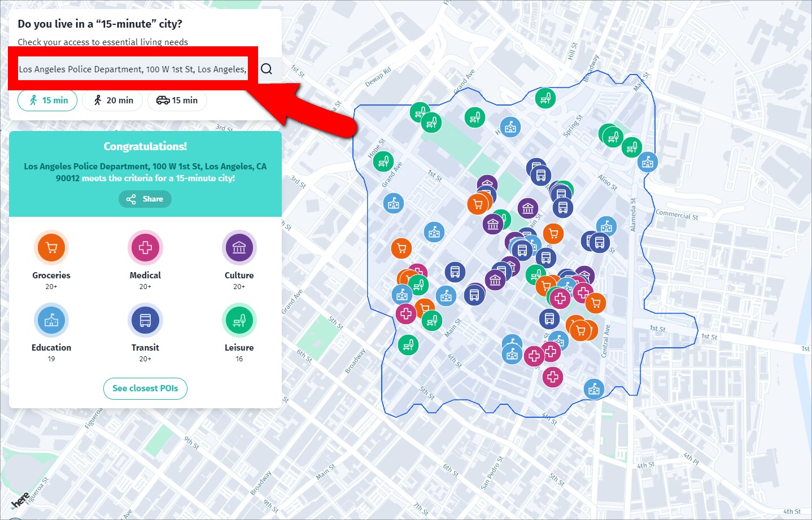The height and width of the screenshot is (520, 812).
Task: Click the purple Culture category icon in panel
Action: [x=239, y=247]
